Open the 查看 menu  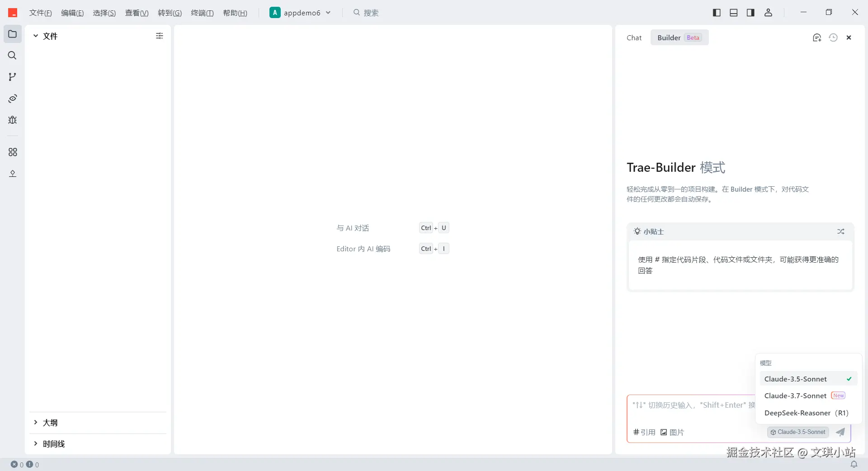tap(137, 13)
